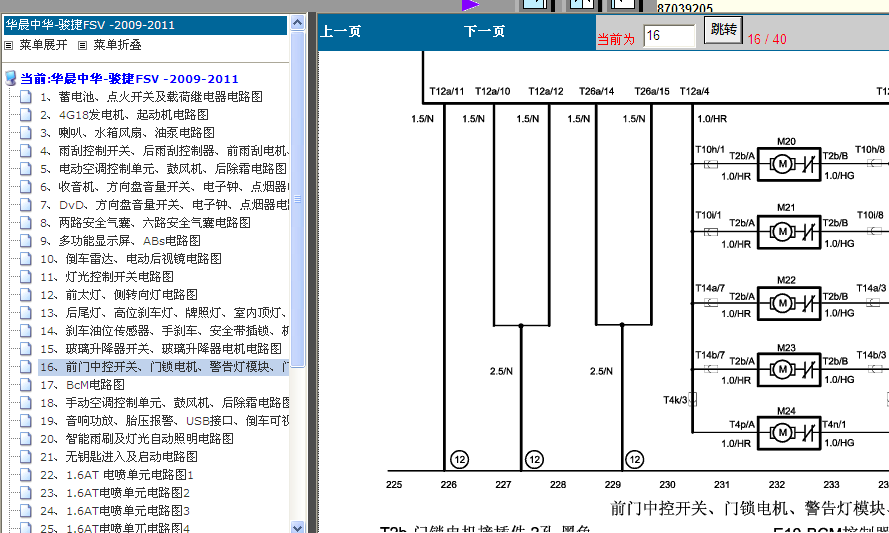Viewport: 889px width, 533px height.
Task: Go to previous page via 上一页
Action: [341, 31]
